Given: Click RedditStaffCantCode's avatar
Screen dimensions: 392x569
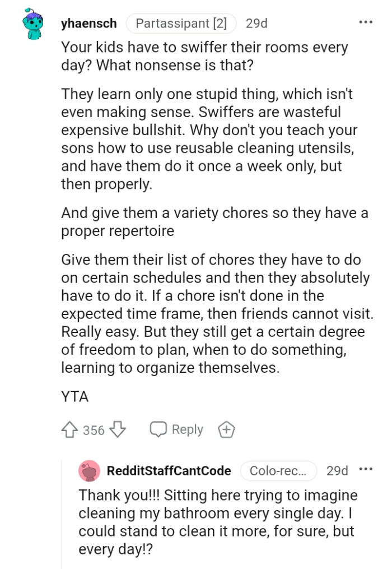Looking at the screenshot, I should [x=90, y=471].
